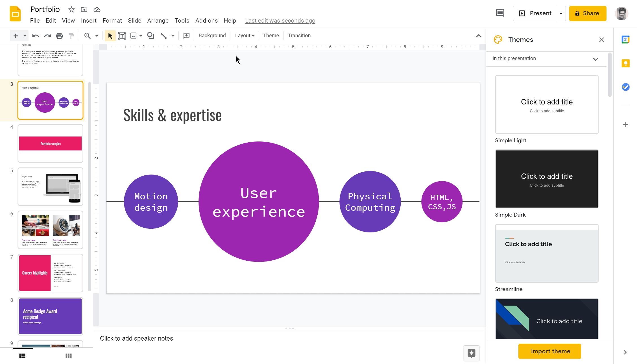Open comment history icon

pyautogui.click(x=500, y=13)
